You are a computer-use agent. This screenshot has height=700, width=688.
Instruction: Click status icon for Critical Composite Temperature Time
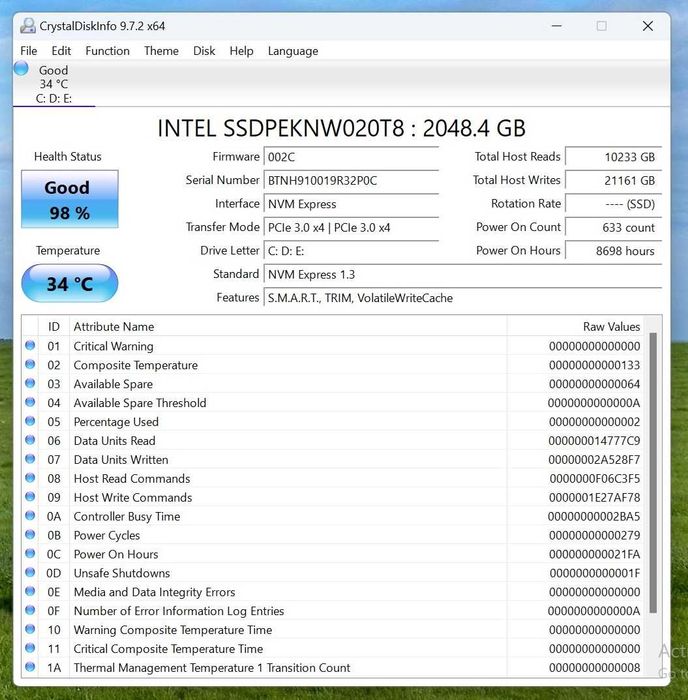(x=30, y=648)
